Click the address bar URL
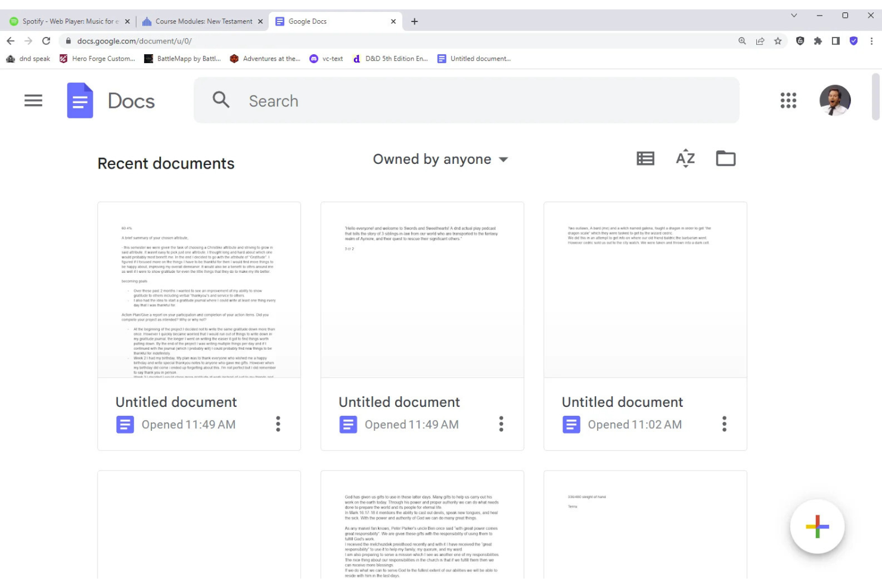 (134, 41)
